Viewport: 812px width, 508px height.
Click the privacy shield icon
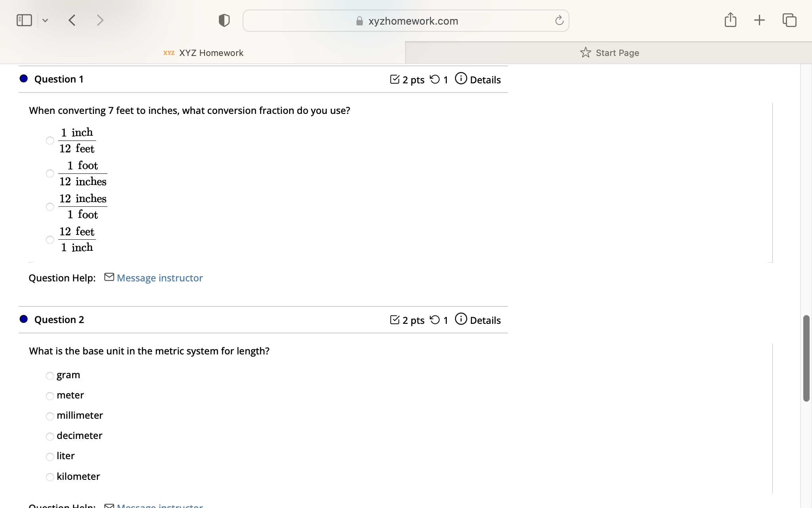click(224, 20)
